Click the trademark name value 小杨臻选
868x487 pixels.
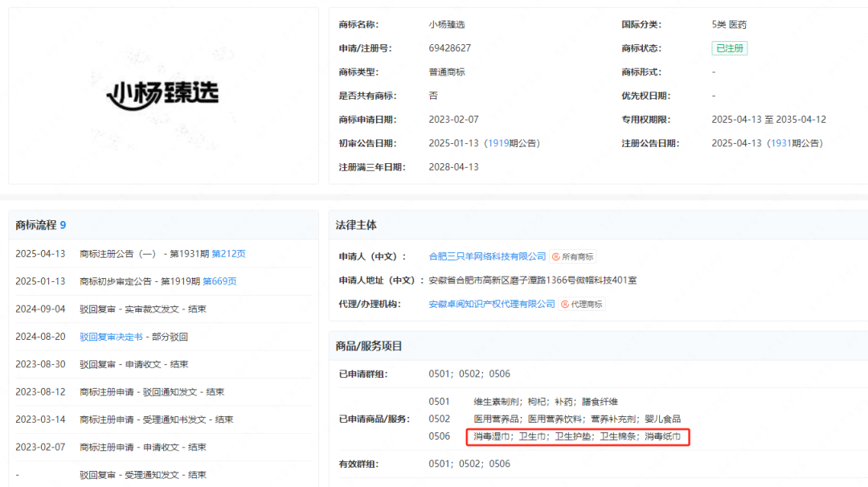tap(447, 24)
